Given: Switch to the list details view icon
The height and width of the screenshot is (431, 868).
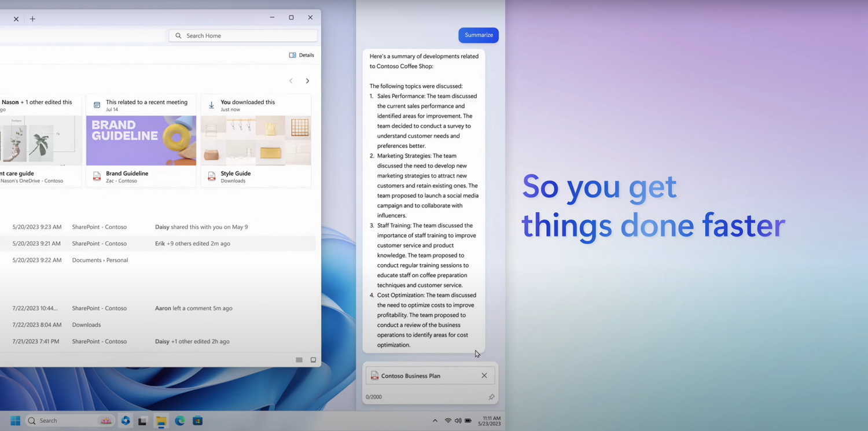Looking at the screenshot, I should [299, 360].
